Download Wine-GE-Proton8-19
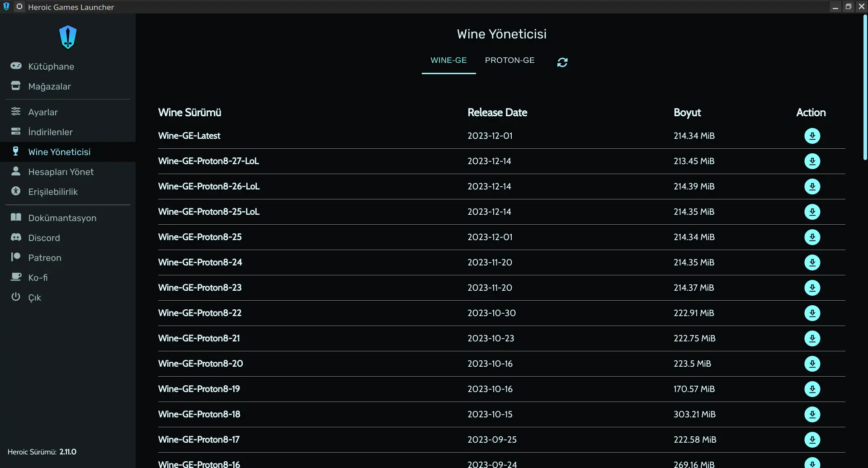868x468 pixels. pos(812,389)
